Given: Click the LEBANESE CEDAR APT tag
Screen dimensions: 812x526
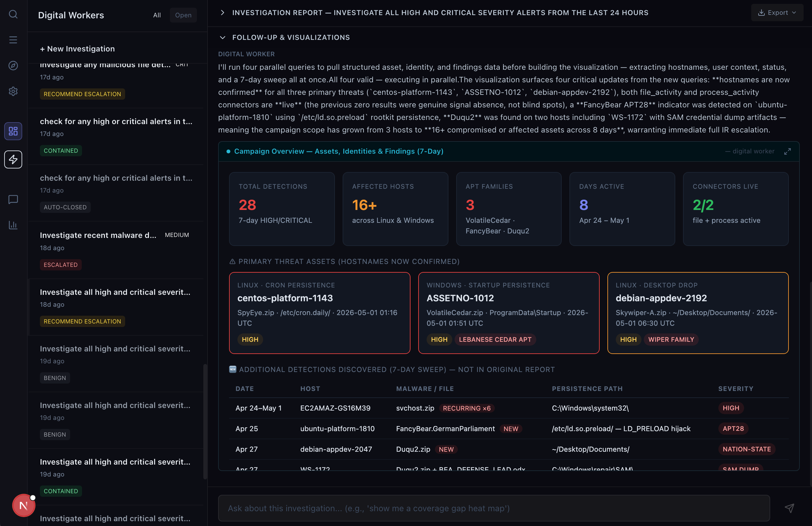Looking at the screenshot, I should [x=495, y=339].
